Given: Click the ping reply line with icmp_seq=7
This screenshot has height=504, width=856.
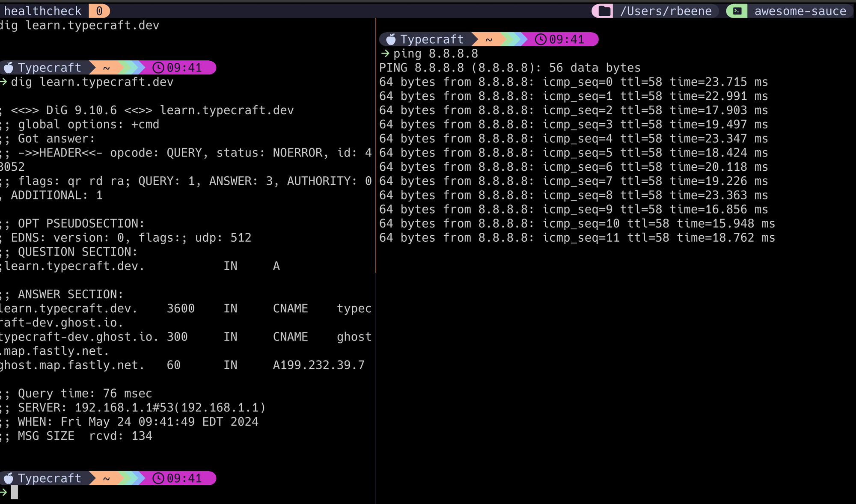Looking at the screenshot, I should (x=574, y=181).
